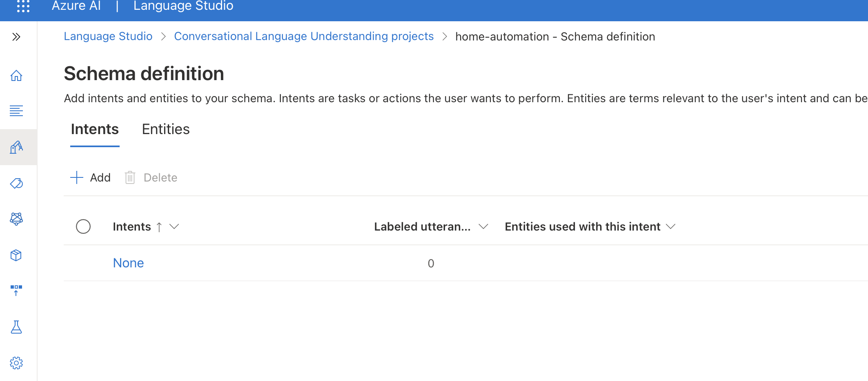This screenshot has height=381, width=868.
Task: Open the Data labeling tag icon in sidebar
Action: click(x=16, y=183)
